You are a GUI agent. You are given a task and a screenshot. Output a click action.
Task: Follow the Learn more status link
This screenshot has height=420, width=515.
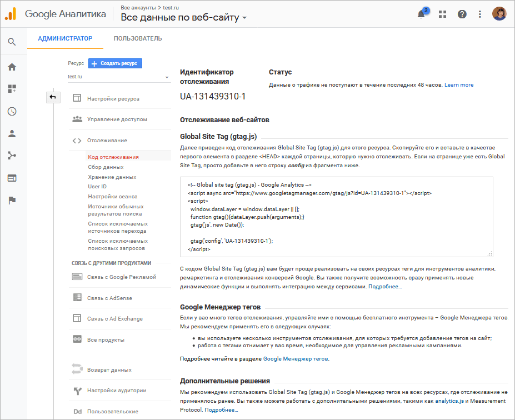pos(459,85)
